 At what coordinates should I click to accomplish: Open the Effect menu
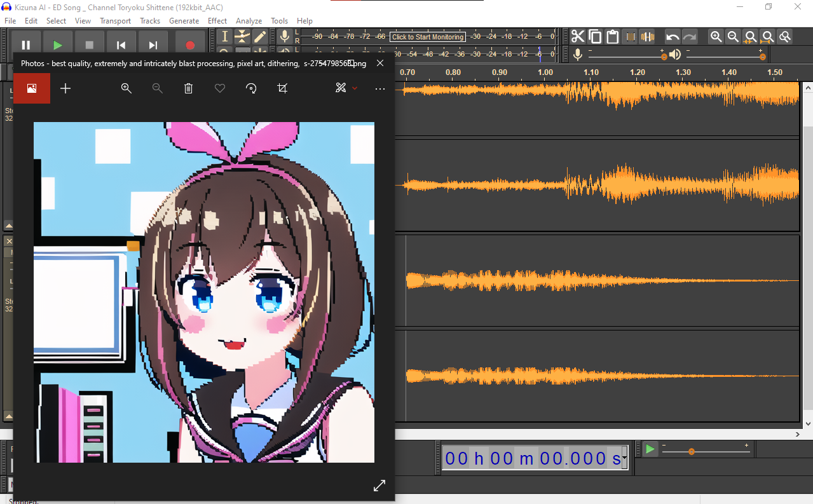[x=217, y=21]
